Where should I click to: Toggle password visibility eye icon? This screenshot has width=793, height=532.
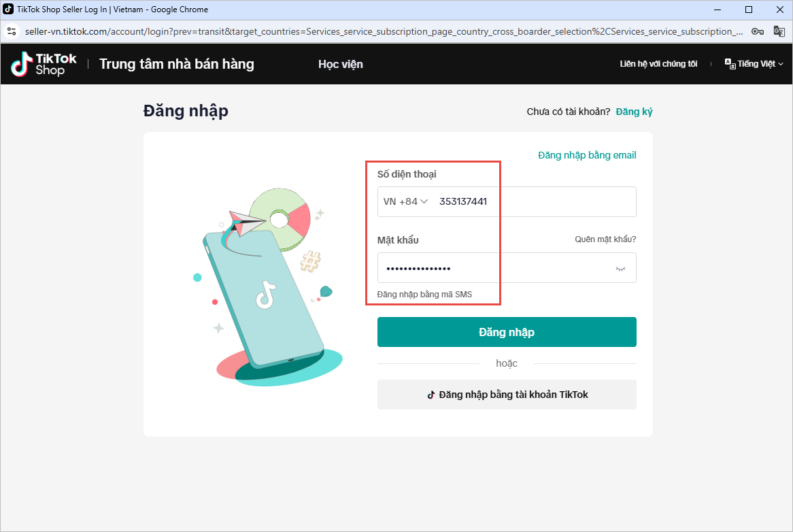coord(620,269)
